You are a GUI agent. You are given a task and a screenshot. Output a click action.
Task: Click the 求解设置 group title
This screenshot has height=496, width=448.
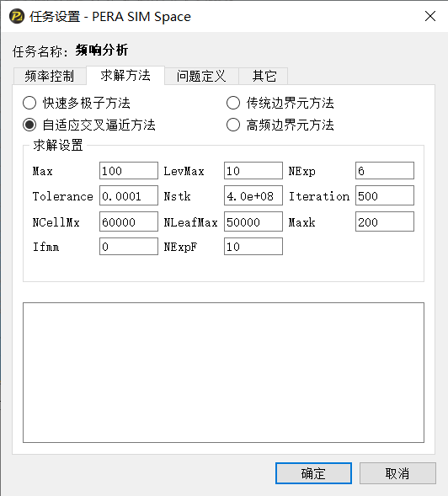pos(58,145)
